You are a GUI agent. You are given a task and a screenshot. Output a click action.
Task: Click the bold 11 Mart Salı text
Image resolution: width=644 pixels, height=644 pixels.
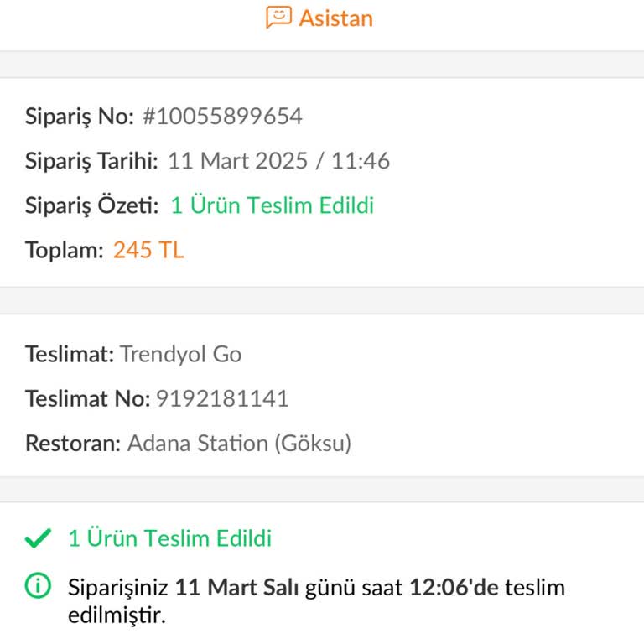[x=236, y=587]
